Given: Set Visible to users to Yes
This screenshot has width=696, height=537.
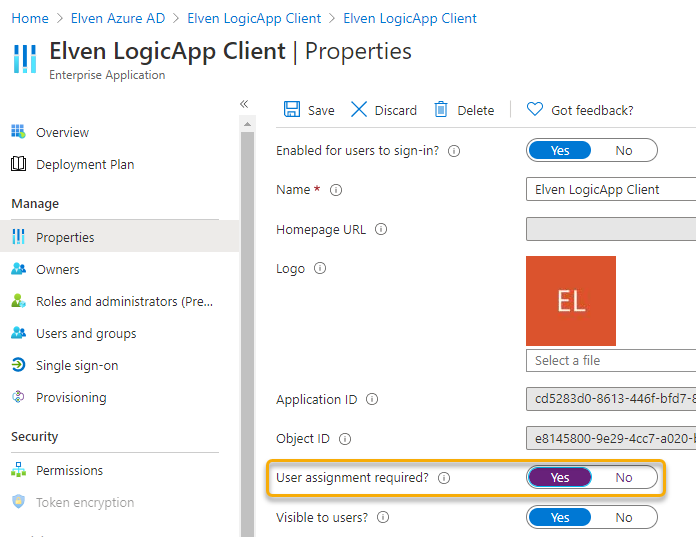Looking at the screenshot, I should tap(560, 517).
